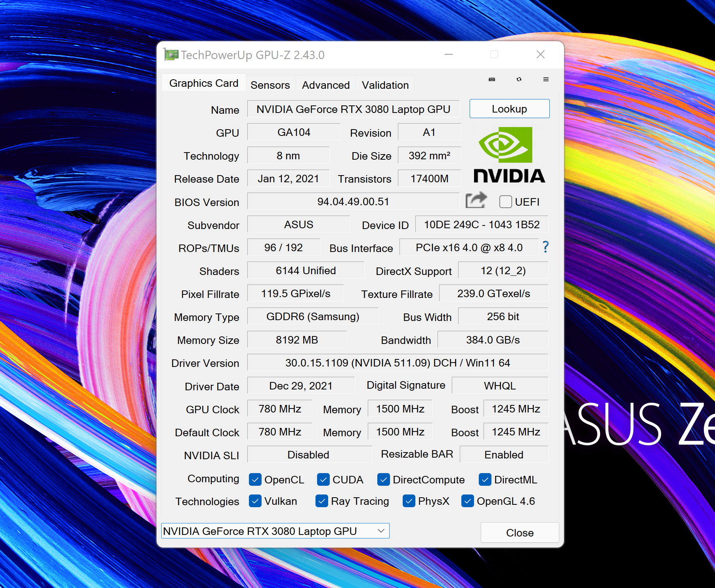Click the refresh icon in GPU-Z

[519, 79]
